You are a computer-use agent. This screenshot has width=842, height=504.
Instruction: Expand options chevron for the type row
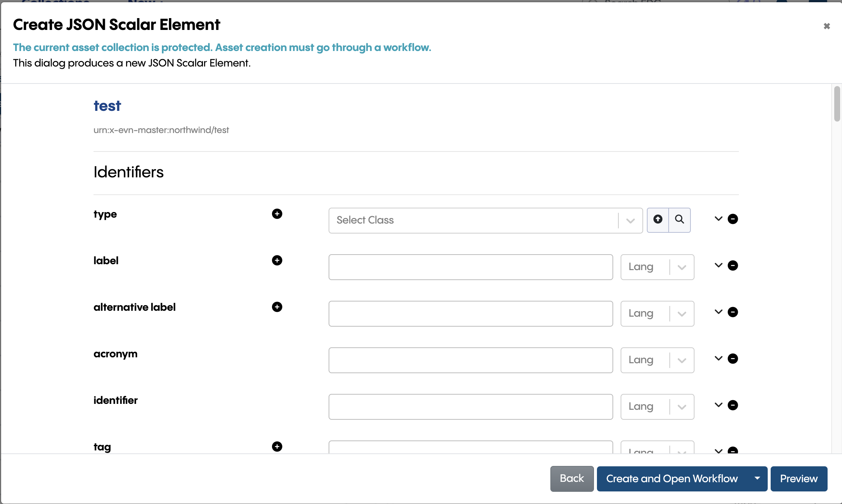tap(718, 219)
